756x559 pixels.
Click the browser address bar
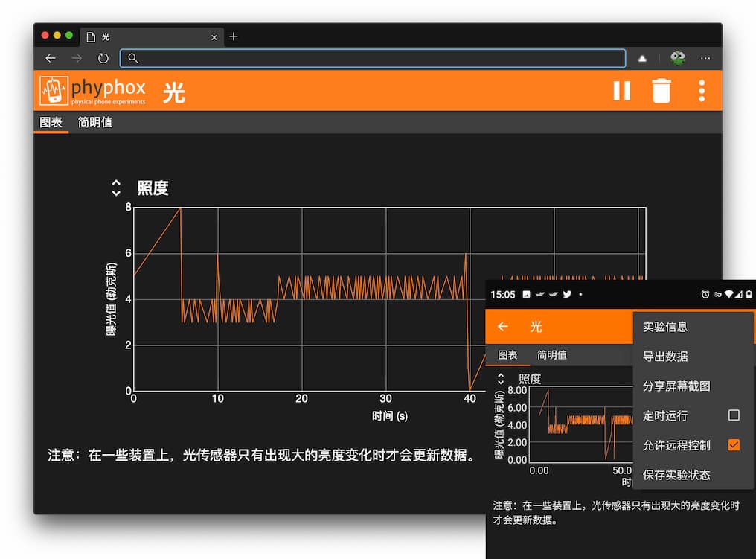pos(372,58)
